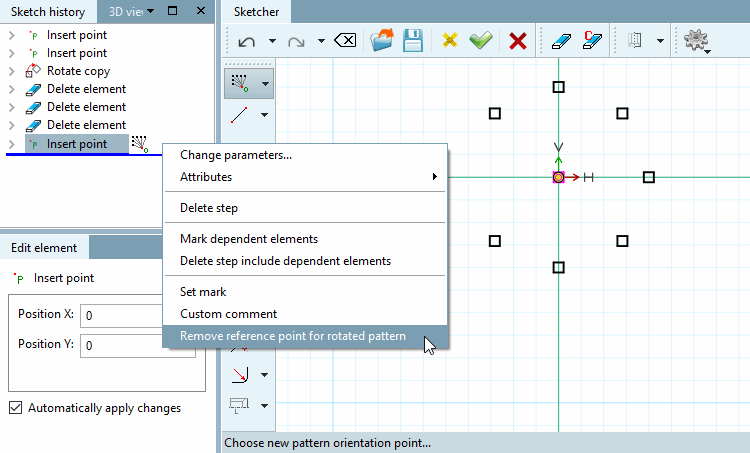Click the green checkmark accept icon

481,40
